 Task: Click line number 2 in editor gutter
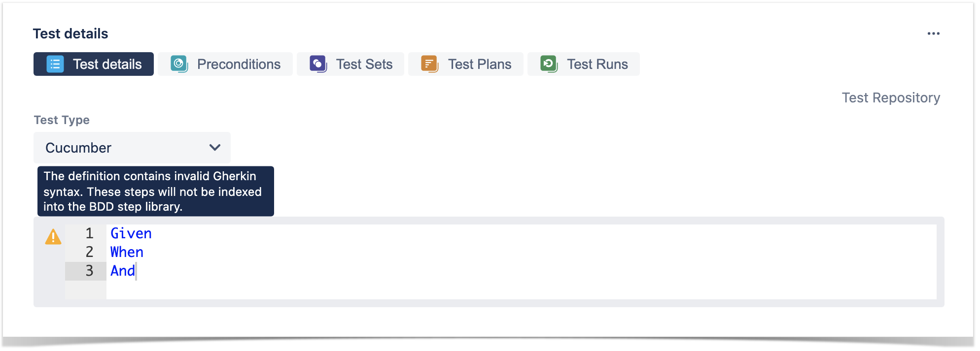pos(89,252)
